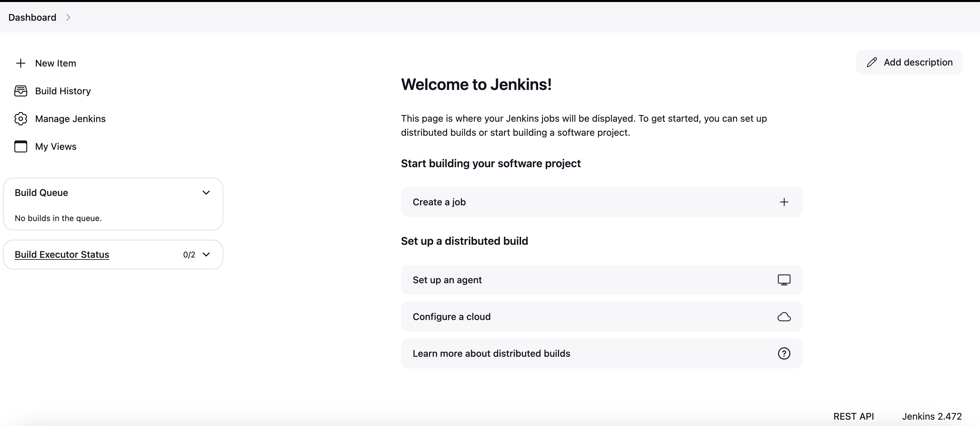Screen dimensions: 980x426
Task: Click the Jenkins 2.472 version button
Action: 931,416
